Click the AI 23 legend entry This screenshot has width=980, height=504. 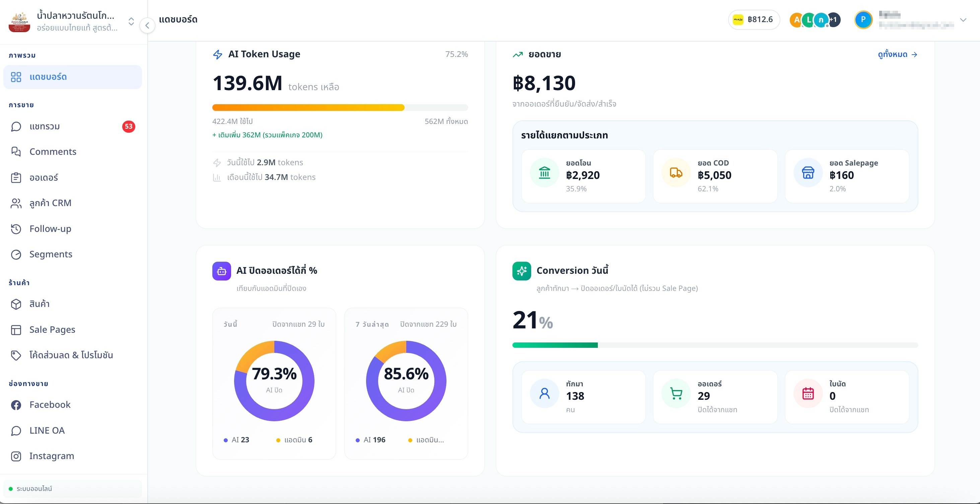(x=237, y=440)
